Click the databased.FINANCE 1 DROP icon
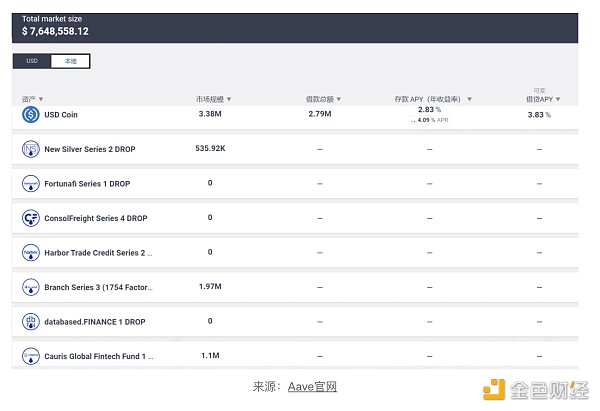The width and height of the screenshot is (600, 411). (x=31, y=321)
